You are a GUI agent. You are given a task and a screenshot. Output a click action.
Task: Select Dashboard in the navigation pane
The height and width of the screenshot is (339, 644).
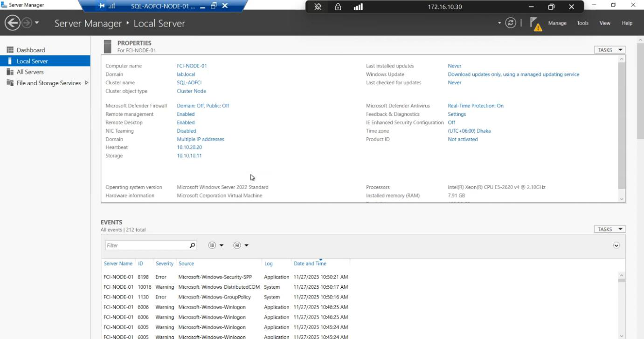point(31,50)
